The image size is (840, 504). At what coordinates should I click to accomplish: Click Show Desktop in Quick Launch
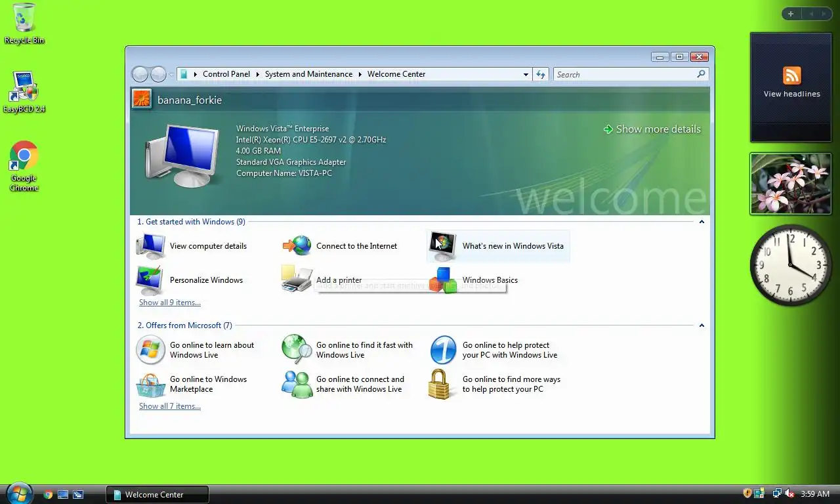pos(63,495)
